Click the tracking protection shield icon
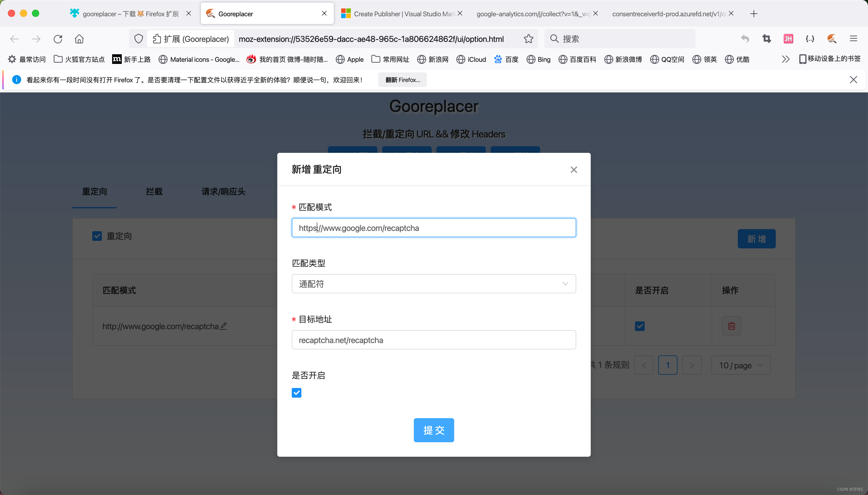This screenshot has width=868, height=495. click(138, 39)
